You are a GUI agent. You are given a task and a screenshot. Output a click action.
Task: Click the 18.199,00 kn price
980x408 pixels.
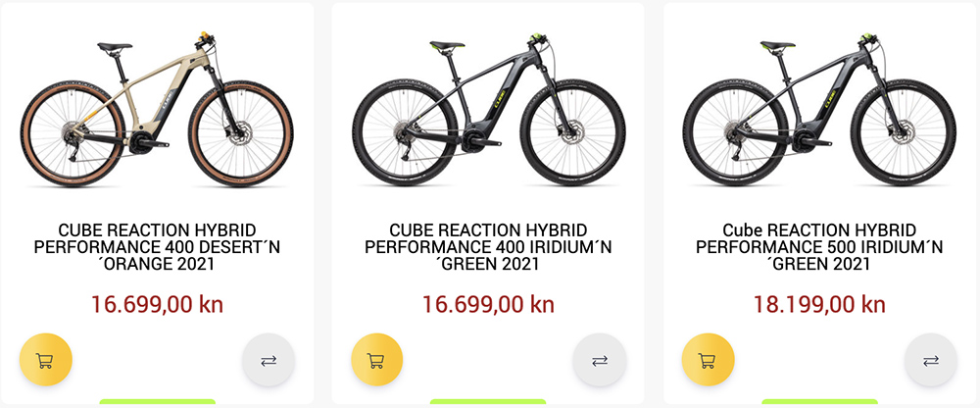[819, 305]
